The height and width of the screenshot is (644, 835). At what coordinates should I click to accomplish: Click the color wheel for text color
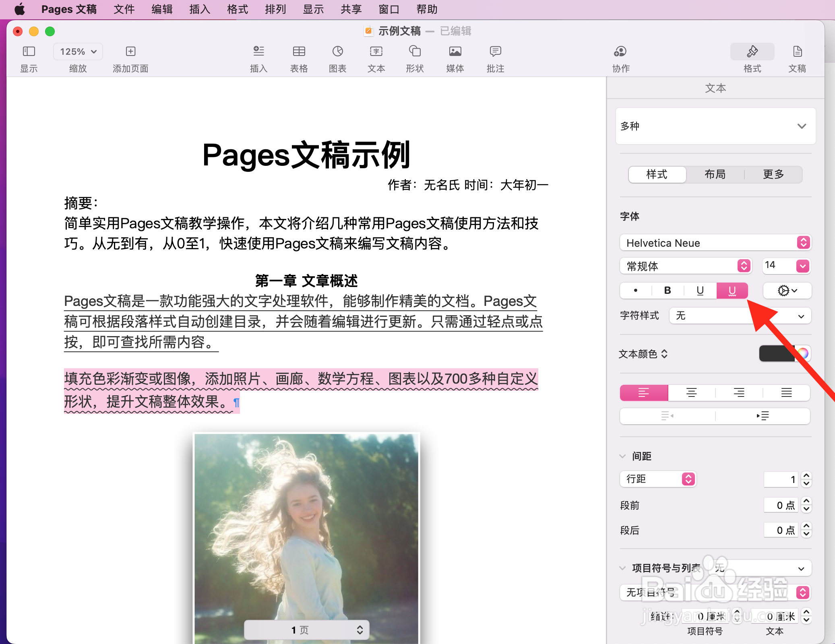pos(802,354)
